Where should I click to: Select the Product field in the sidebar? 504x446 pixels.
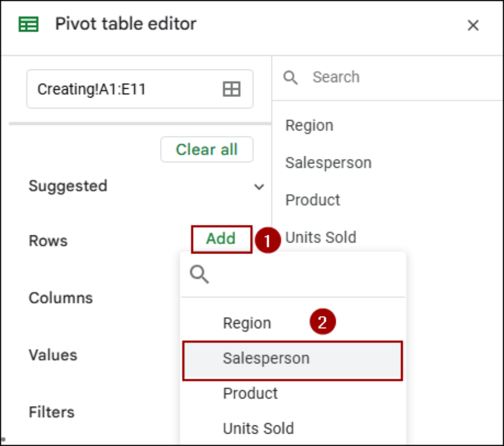[313, 200]
